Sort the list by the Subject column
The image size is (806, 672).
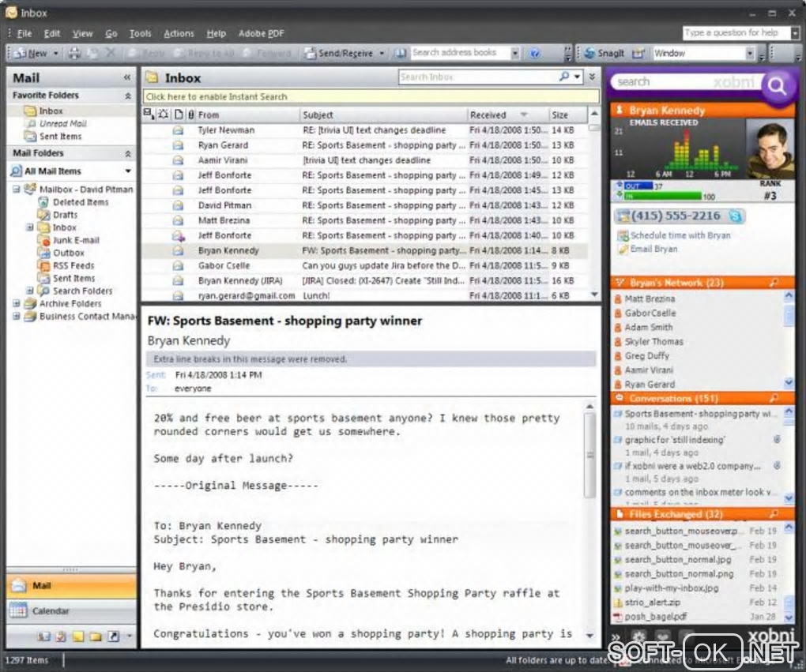(383, 115)
